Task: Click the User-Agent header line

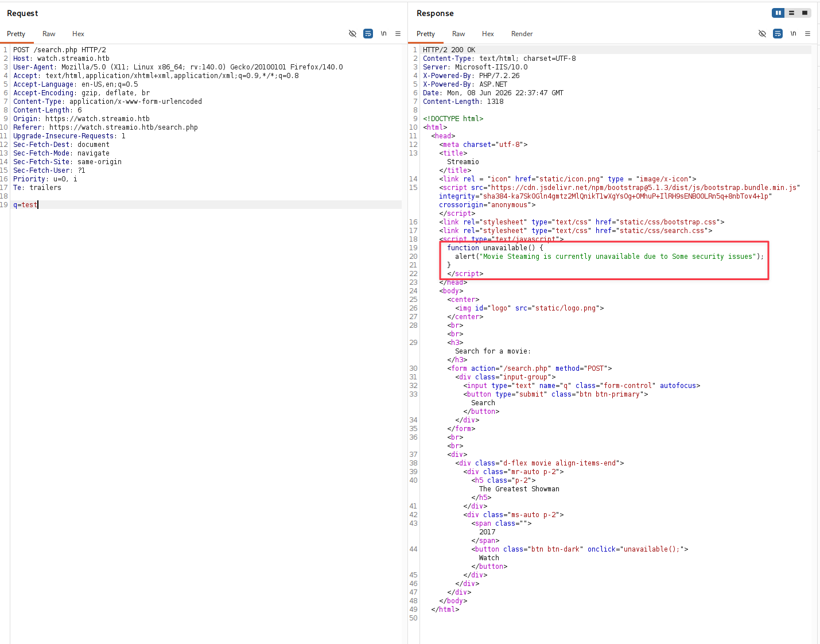Action: coord(178,67)
